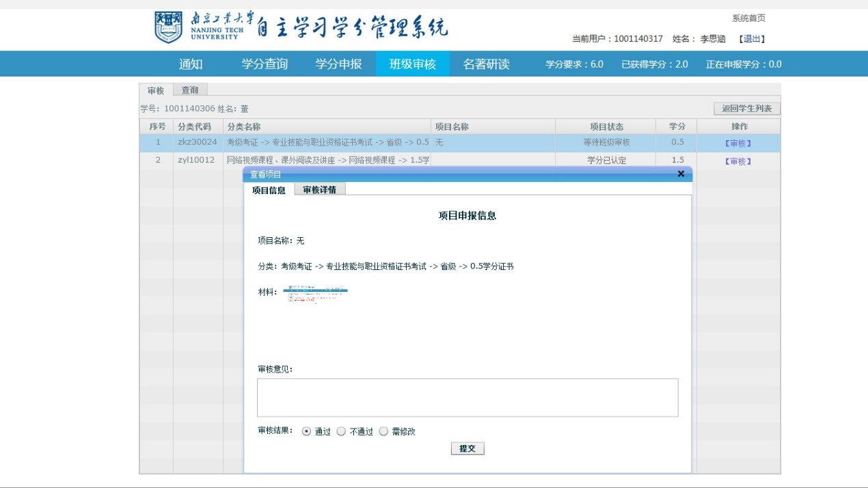Screen dimensions: 868x488
Task: Open the 通知 navigation menu
Action: (191, 64)
